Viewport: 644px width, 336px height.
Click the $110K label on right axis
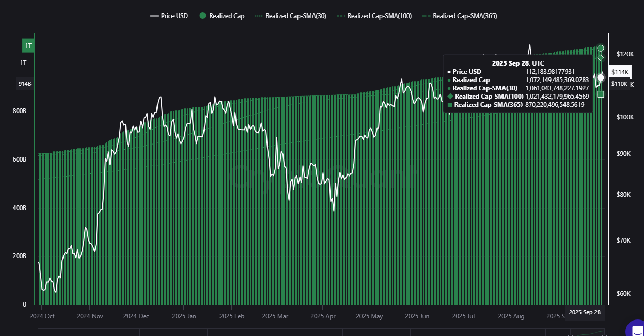(619, 84)
